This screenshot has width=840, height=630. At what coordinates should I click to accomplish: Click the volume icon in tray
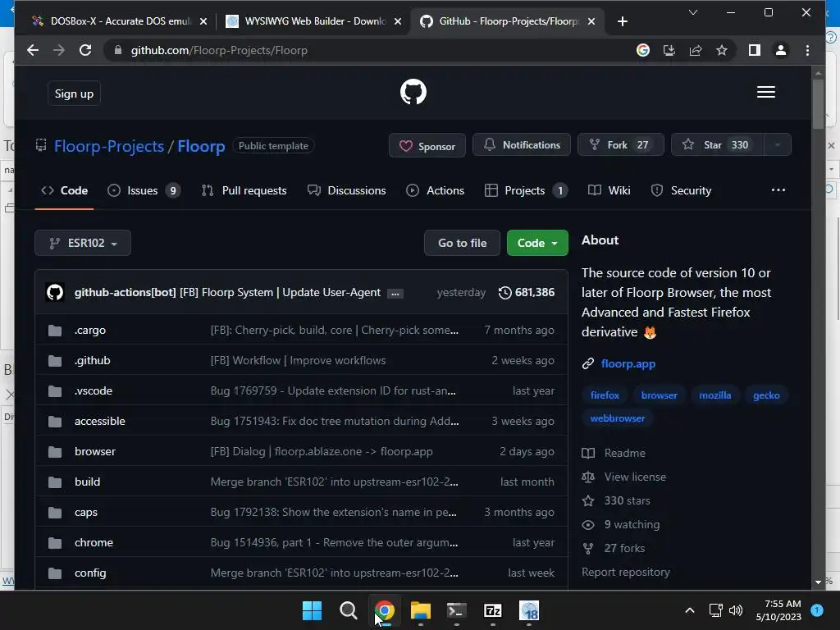(x=736, y=610)
